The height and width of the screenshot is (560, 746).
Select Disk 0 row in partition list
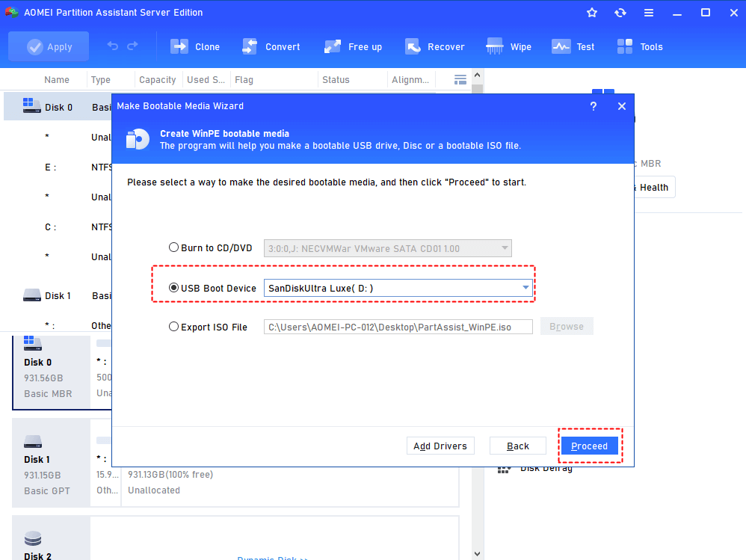tap(58, 107)
